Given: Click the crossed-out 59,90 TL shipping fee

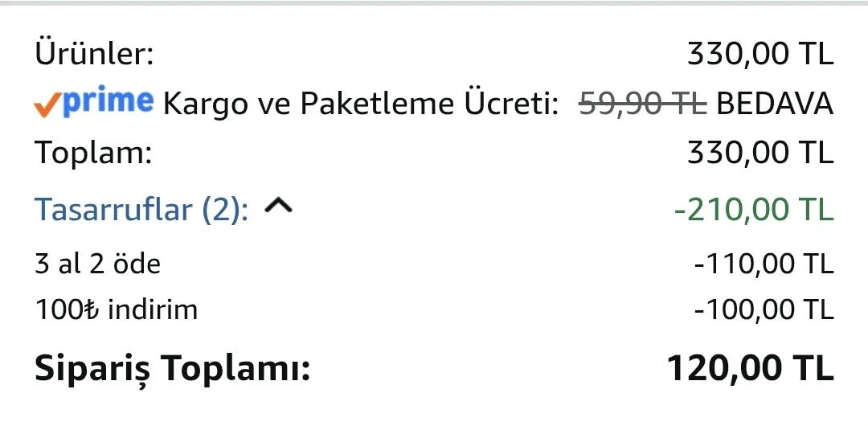Looking at the screenshot, I should click(x=643, y=104).
